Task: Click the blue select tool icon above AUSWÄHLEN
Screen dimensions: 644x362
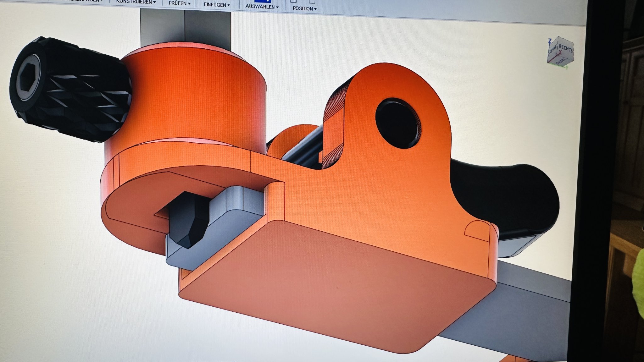Action: (263, 1)
